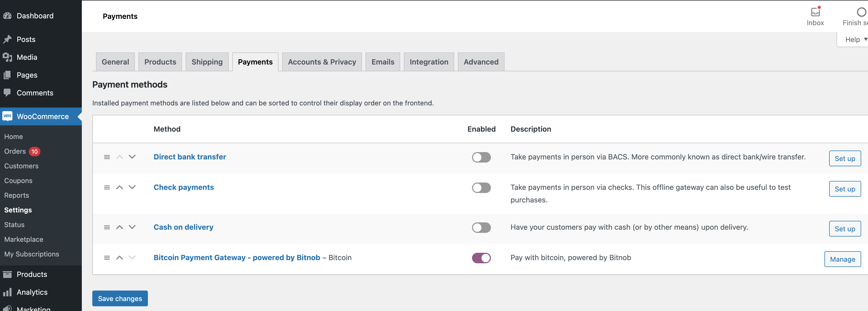Click the WooCommerce Woo logo icon
Image resolution: width=868 pixels, height=311 pixels.
7,116
